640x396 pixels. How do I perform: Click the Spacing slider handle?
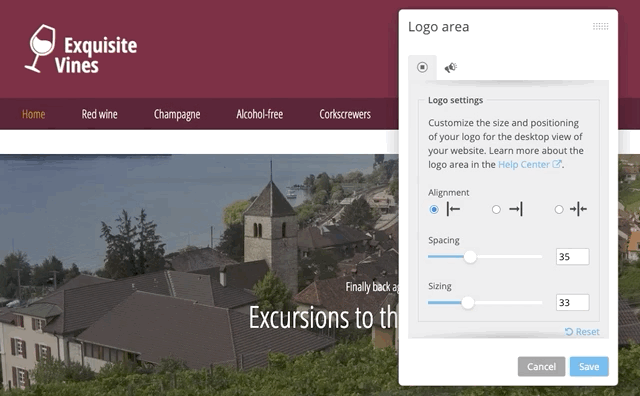click(470, 257)
